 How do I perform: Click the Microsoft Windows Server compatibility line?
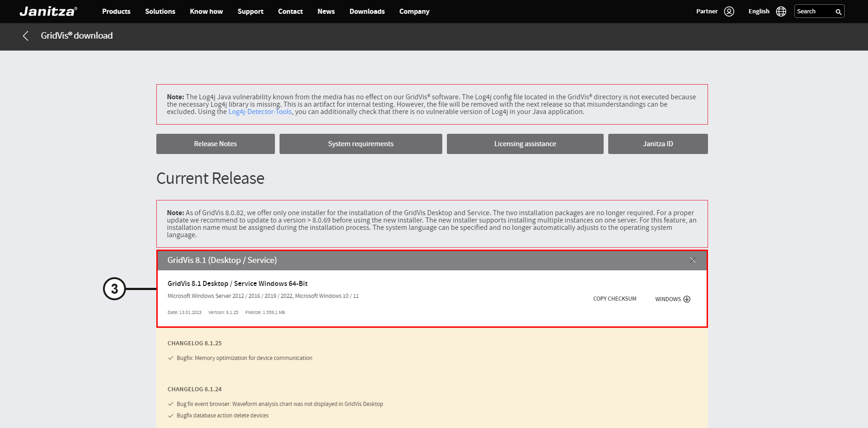[x=263, y=296]
